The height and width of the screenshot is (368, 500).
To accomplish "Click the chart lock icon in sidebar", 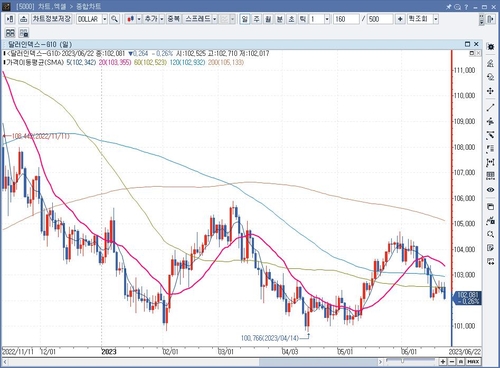I will point(490,220).
